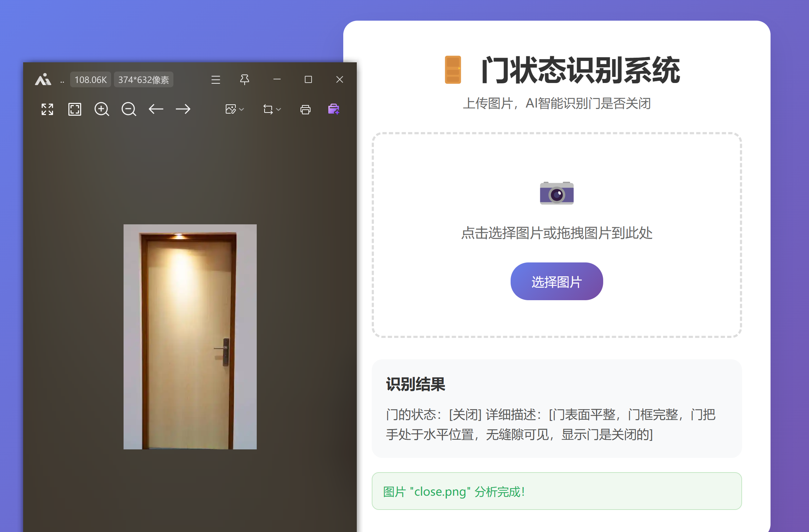
Task: Click the viewer app logo icon
Action: [x=43, y=79]
